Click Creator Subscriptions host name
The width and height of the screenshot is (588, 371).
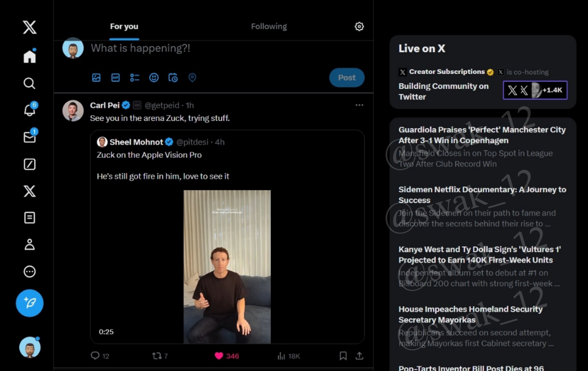tap(447, 72)
